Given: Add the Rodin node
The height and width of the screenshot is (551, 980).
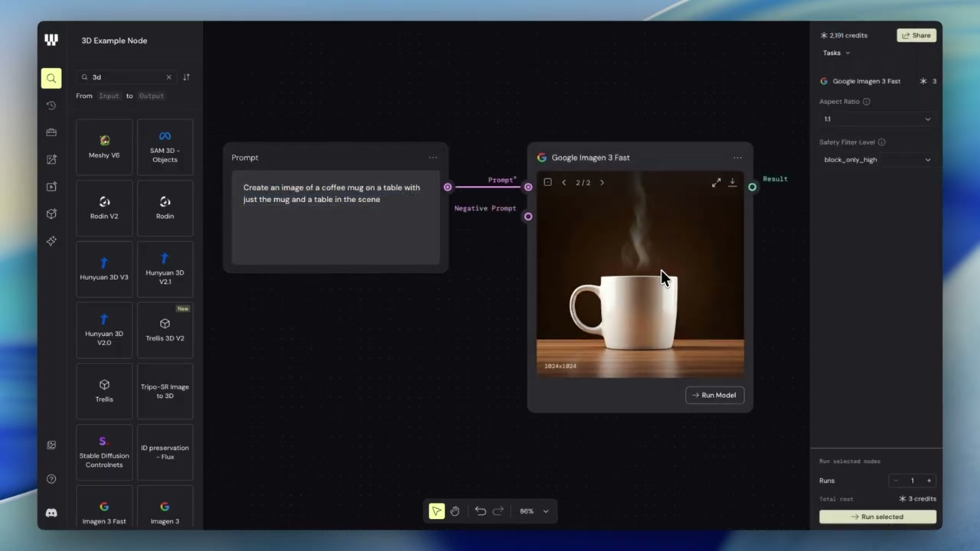Looking at the screenshot, I should click(165, 208).
